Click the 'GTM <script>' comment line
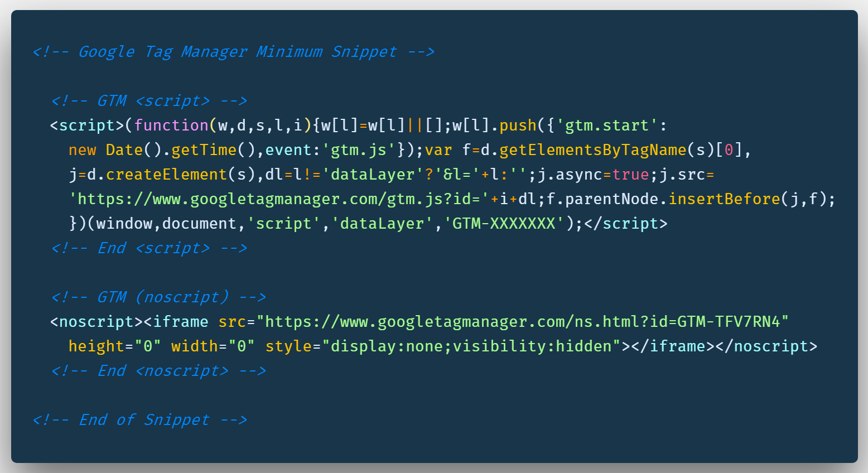Viewport: 868px width, 473px height. [149, 101]
